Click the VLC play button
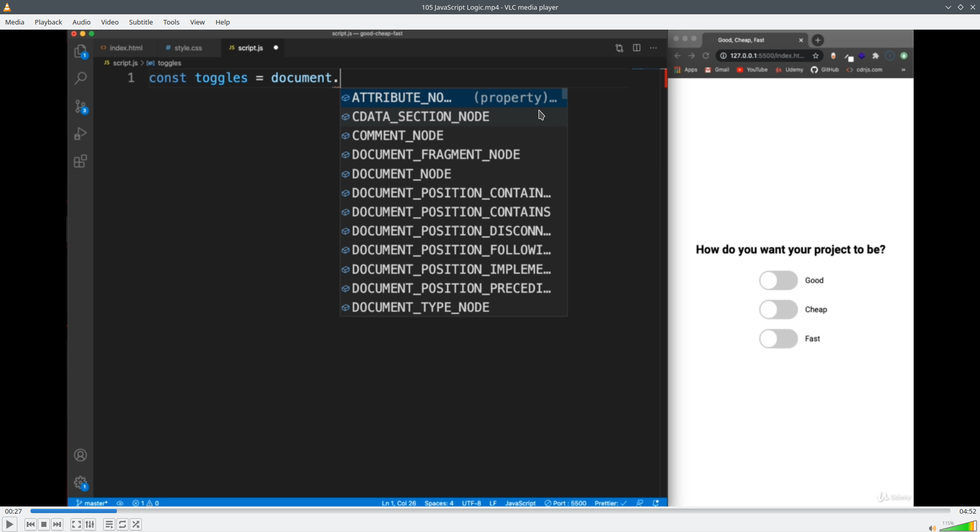The width and height of the screenshot is (980, 532). point(9,524)
